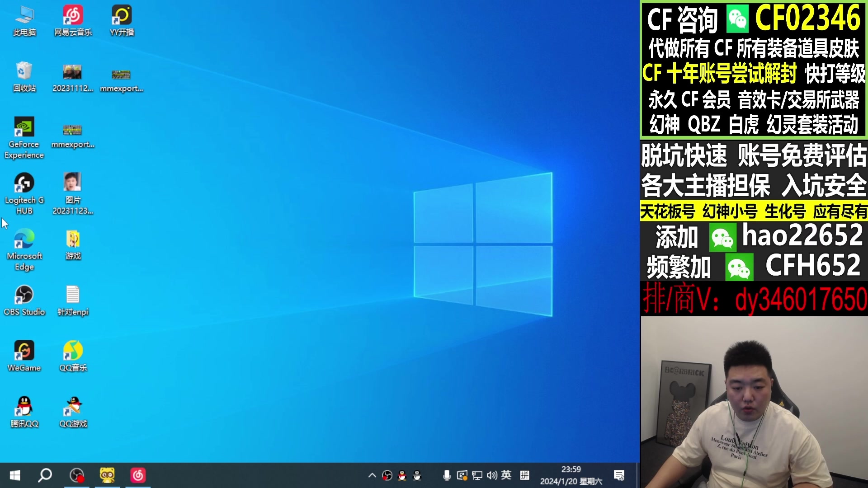Screen dimensions: 868x488
Task: Toggle the 英 input language indicator
Action: tap(506, 475)
